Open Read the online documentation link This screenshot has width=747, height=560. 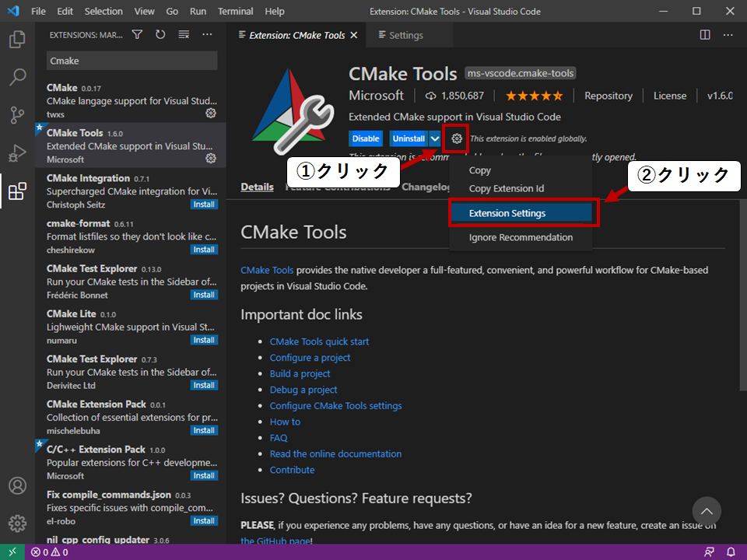335,453
